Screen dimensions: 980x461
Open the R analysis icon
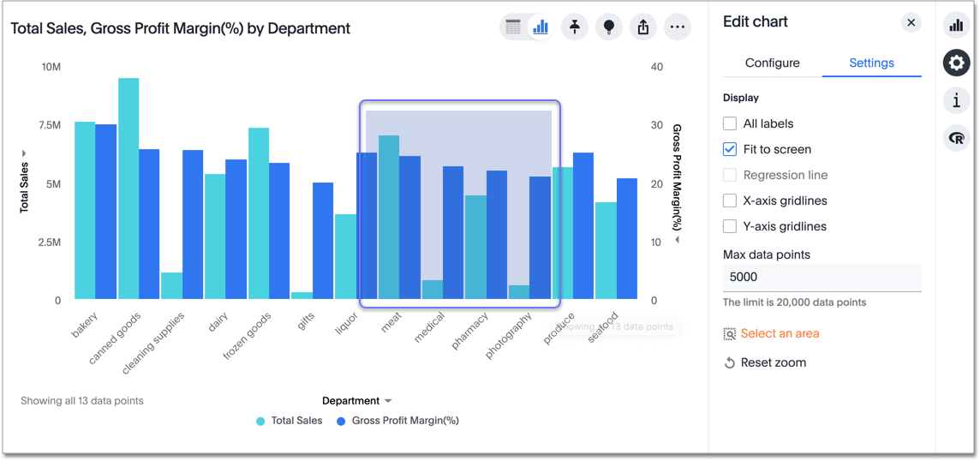(x=957, y=138)
